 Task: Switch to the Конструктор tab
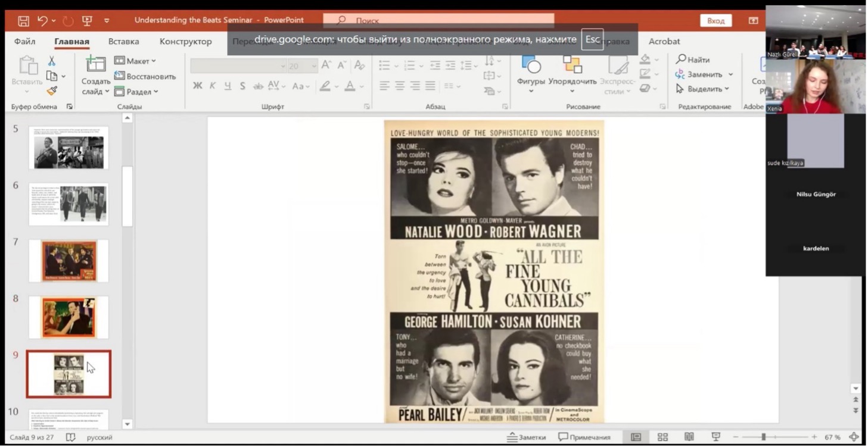point(186,41)
